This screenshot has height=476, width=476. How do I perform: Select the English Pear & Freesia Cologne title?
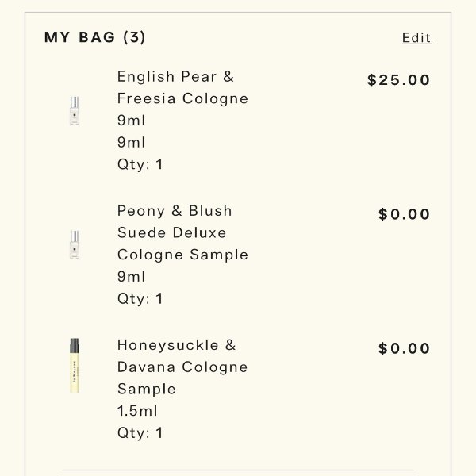click(182, 87)
